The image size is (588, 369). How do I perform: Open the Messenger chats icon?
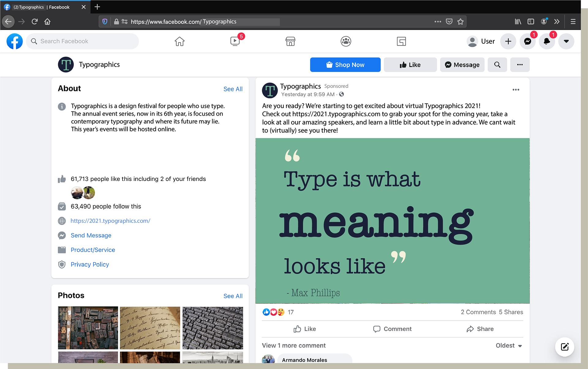point(527,41)
